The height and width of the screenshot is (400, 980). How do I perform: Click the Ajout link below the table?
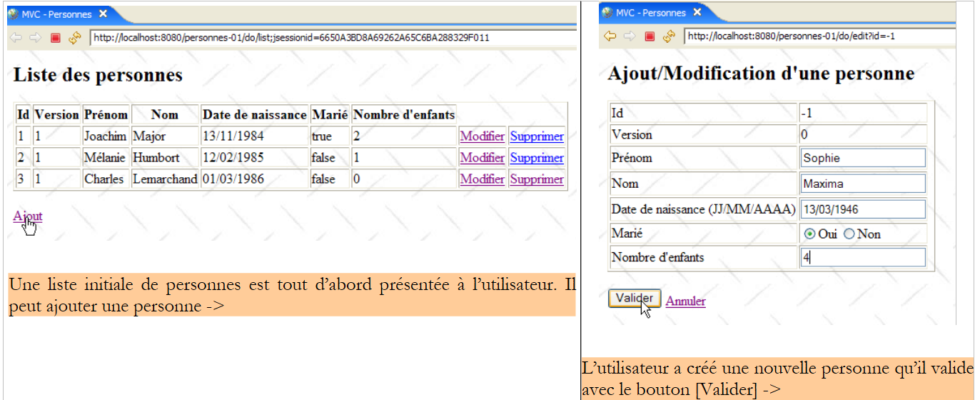(x=28, y=216)
